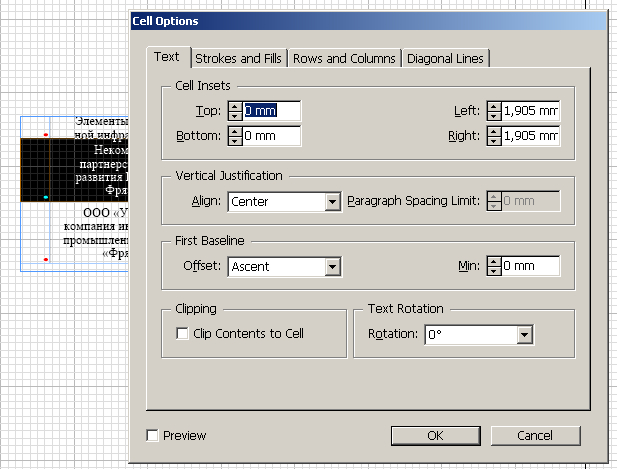Click the Left inset stepper arrows
The image size is (617, 469).
coord(493,111)
